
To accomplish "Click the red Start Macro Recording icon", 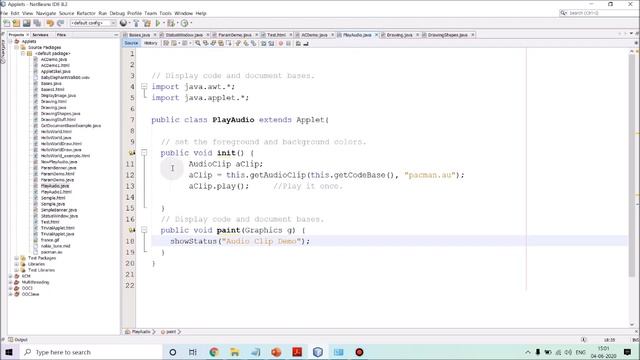I will pyautogui.click(x=281, y=43).
